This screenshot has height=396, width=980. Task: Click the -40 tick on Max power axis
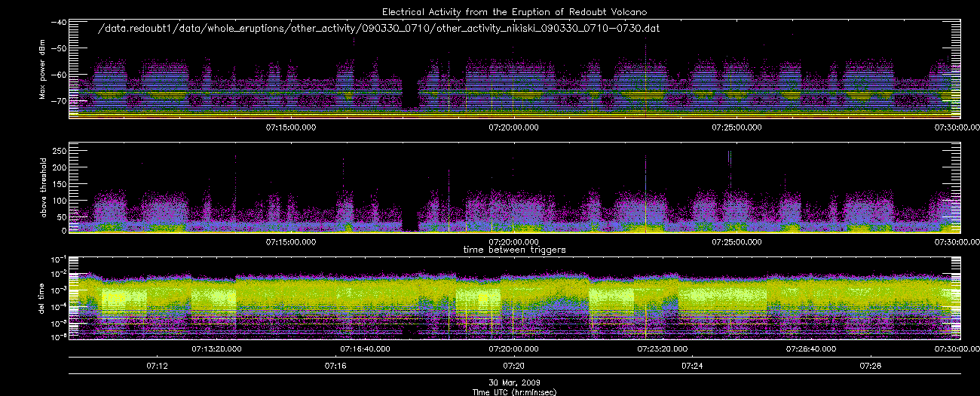[57, 22]
